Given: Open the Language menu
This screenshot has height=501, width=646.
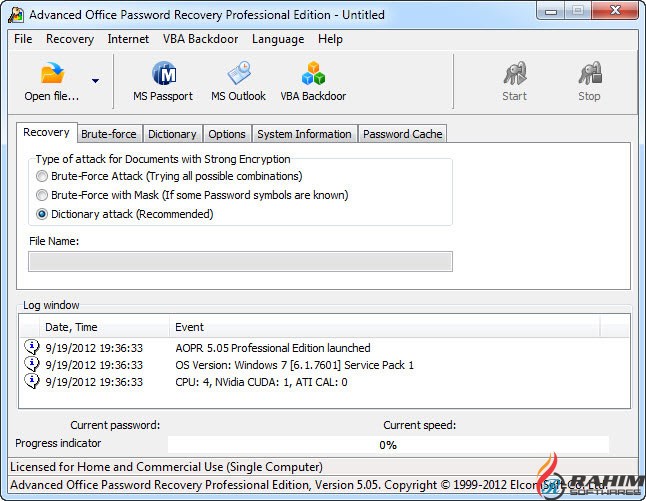Looking at the screenshot, I should [x=278, y=39].
